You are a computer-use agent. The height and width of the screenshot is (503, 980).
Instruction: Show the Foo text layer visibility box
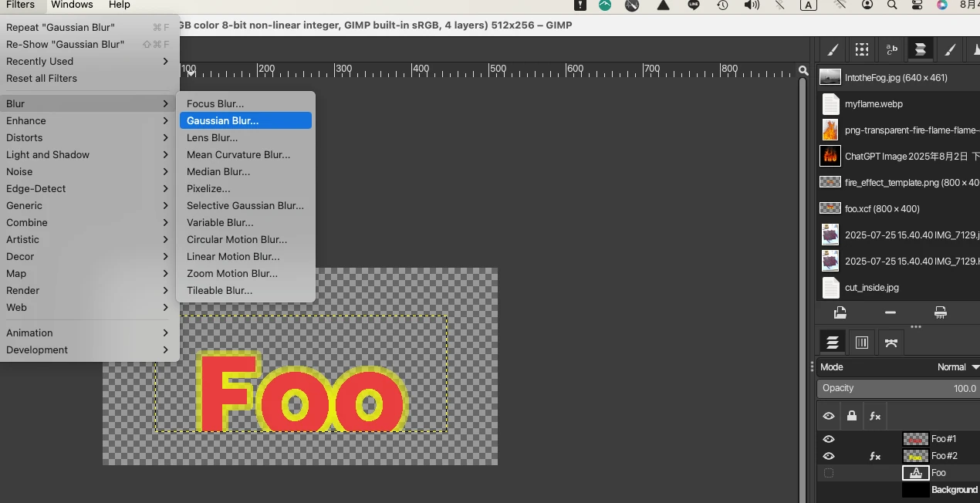(x=829, y=473)
